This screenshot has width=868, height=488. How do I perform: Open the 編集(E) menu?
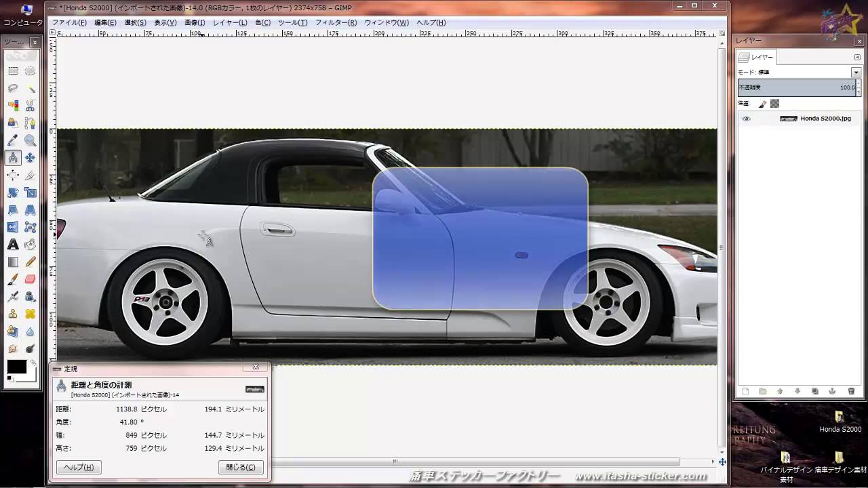pos(105,22)
